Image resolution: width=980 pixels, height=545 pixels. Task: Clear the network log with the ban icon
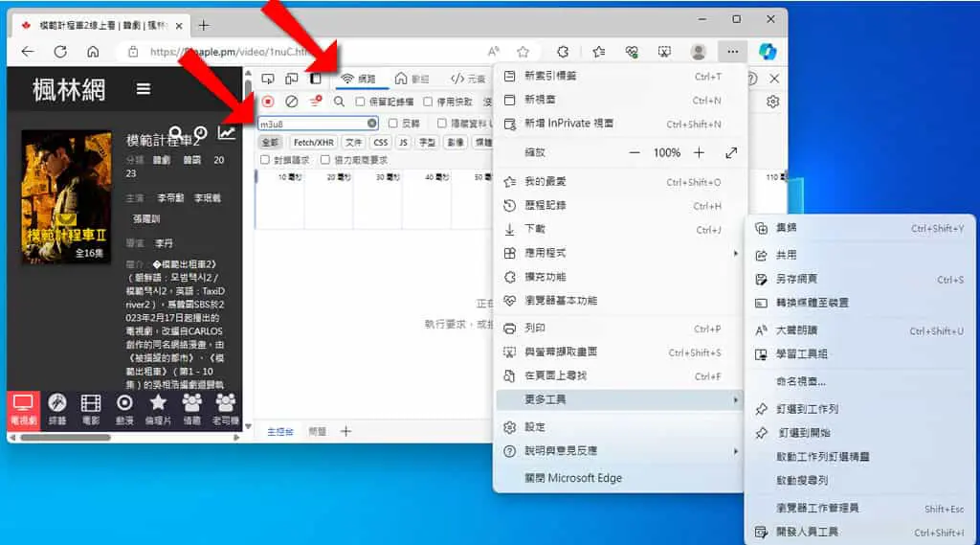pos(291,101)
